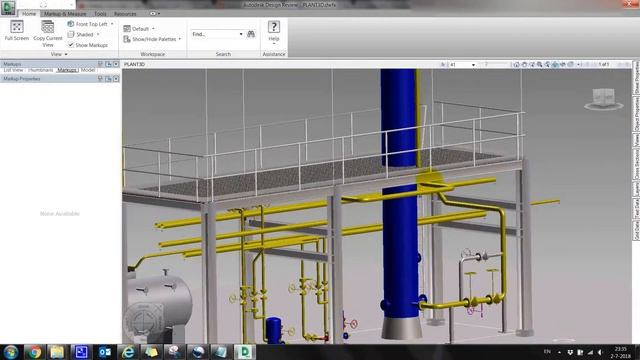Open the sheet selector dropdown in canvas toolbar

(x=473, y=64)
